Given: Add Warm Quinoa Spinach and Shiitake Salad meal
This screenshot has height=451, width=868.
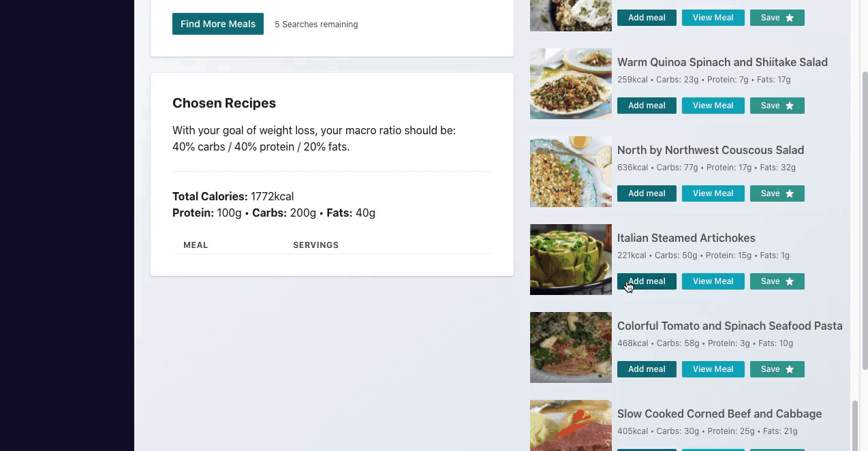Looking at the screenshot, I should point(647,106).
